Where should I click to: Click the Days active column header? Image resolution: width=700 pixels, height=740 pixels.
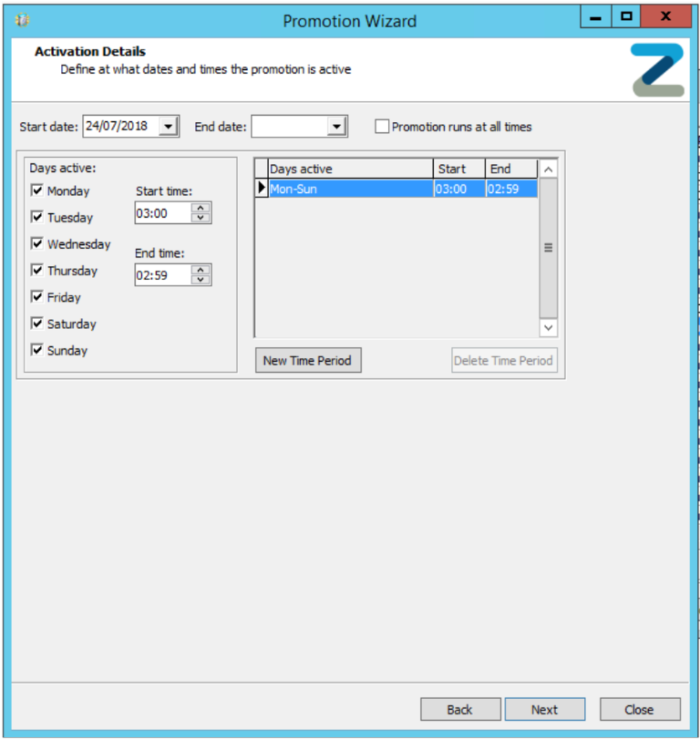pos(350,169)
